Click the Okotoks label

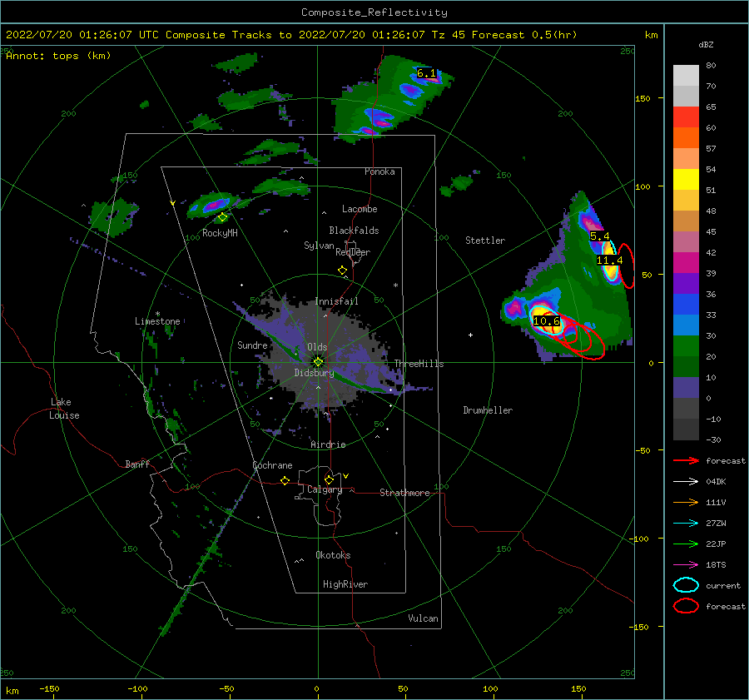(333, 555)
